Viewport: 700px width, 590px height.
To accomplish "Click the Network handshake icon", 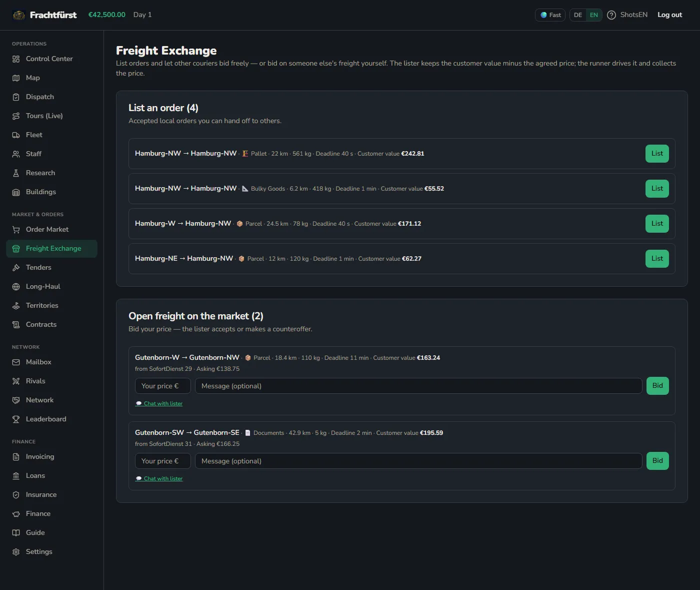I will click(x=16, y=400).
